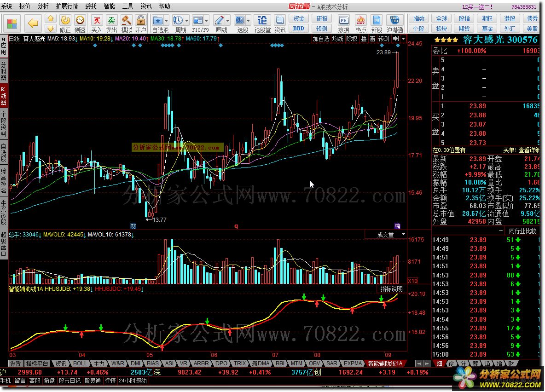
Task: Click the 财 marker on the chart
Action: coord(133,226)
